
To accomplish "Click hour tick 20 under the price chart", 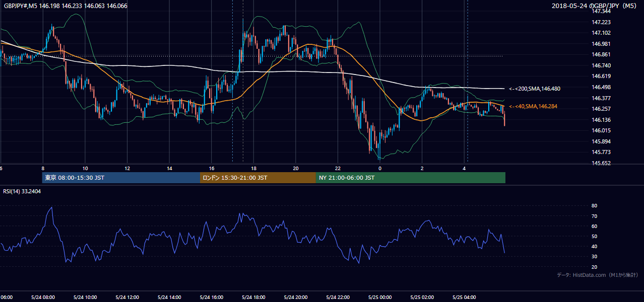I will [296, 169].
